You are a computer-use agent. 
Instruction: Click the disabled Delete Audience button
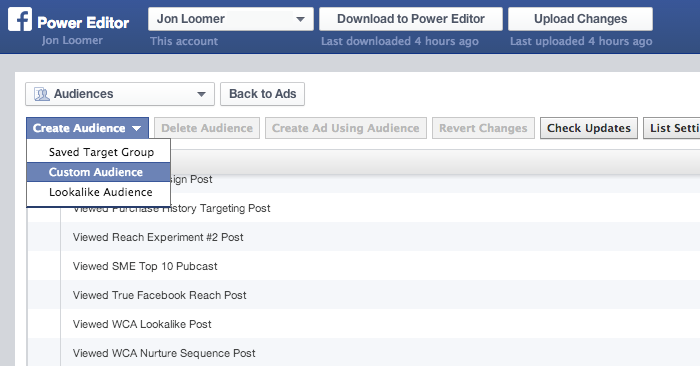(207, 128)
